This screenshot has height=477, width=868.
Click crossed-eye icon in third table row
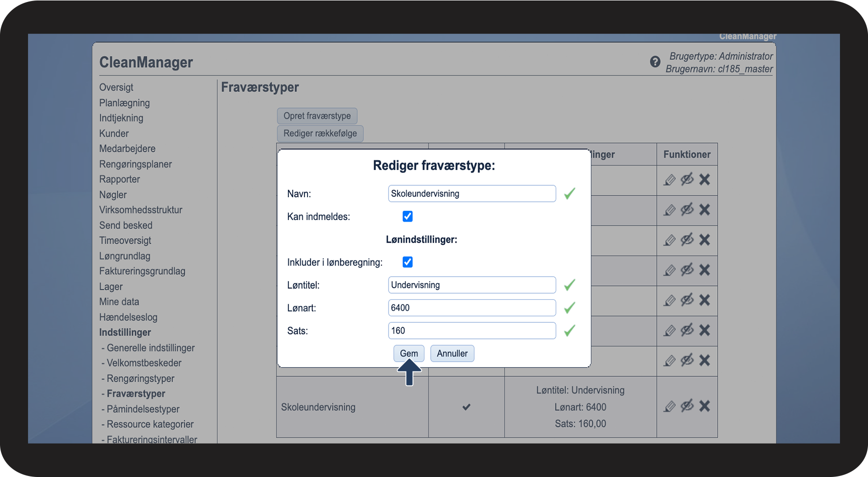(687, 240)
